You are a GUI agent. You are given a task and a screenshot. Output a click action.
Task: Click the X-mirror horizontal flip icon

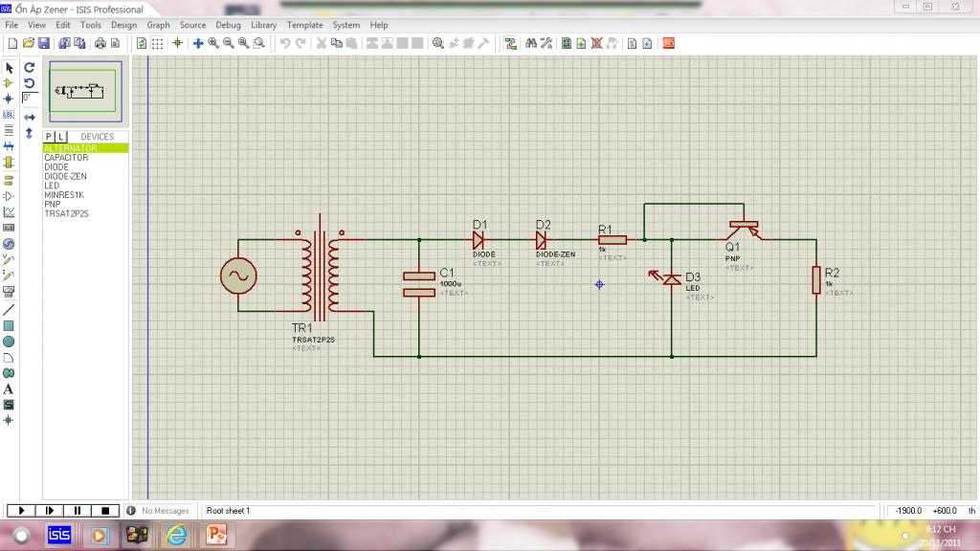click(x=30, y=117)
